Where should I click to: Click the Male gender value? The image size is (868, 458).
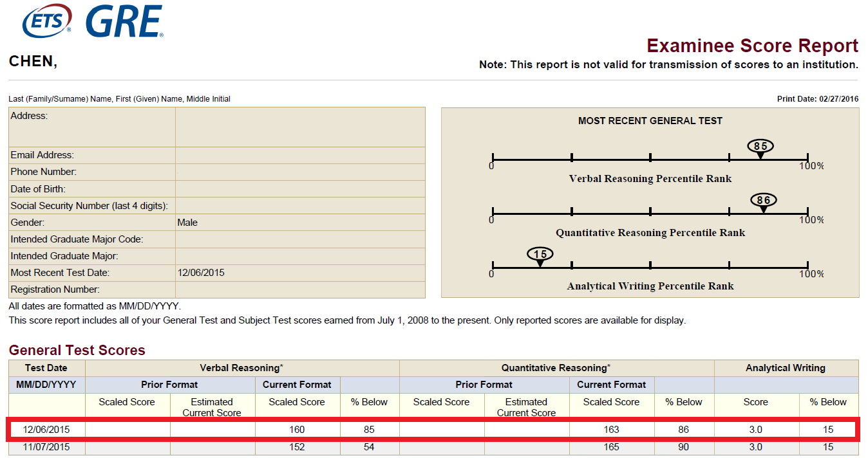point(187,223)
